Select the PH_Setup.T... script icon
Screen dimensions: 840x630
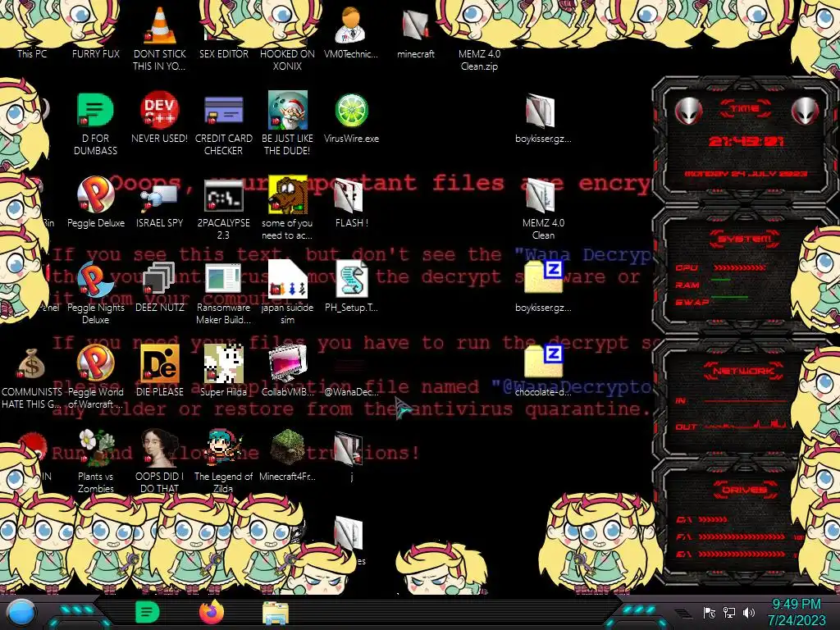pos(351,286)
